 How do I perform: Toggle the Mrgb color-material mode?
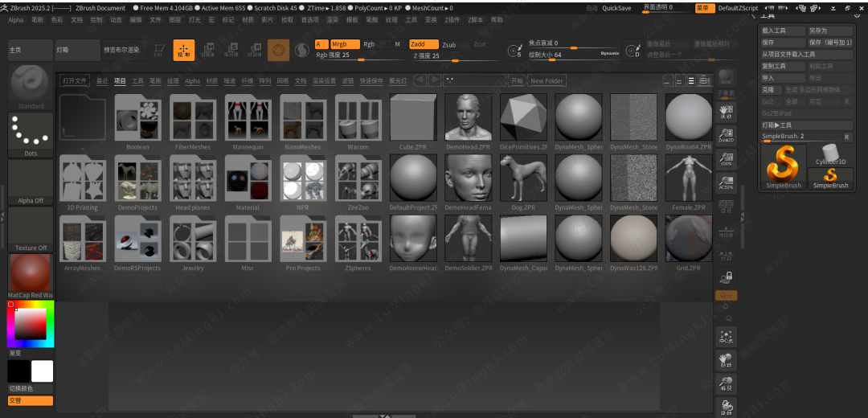(345, 44)
